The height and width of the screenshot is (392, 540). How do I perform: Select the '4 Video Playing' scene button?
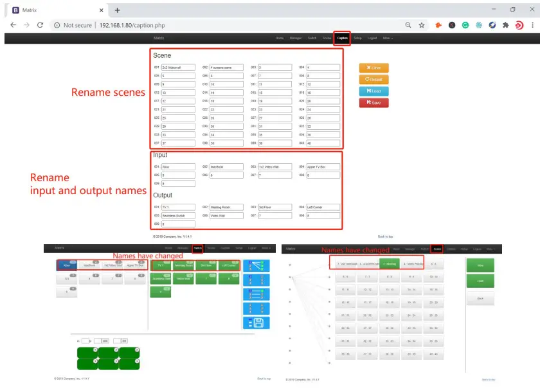[x=412, y=264]
